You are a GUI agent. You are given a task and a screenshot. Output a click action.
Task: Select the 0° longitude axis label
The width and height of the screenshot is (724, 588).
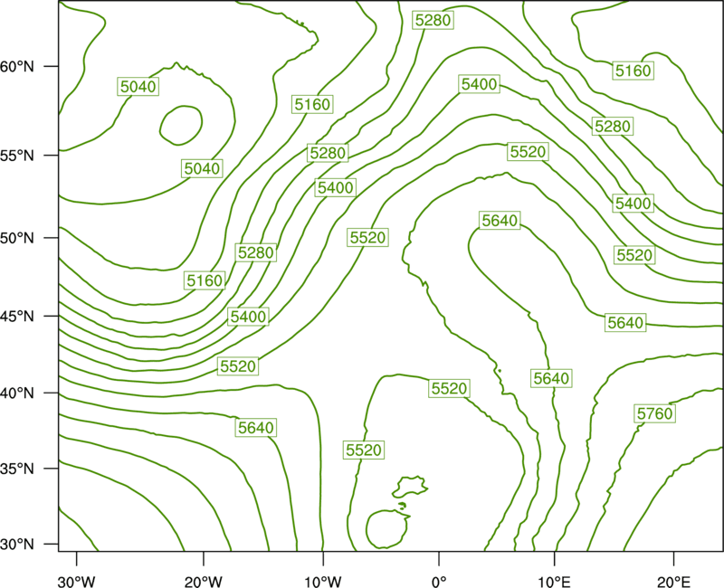pyautogui.click(x=439, y=582)
